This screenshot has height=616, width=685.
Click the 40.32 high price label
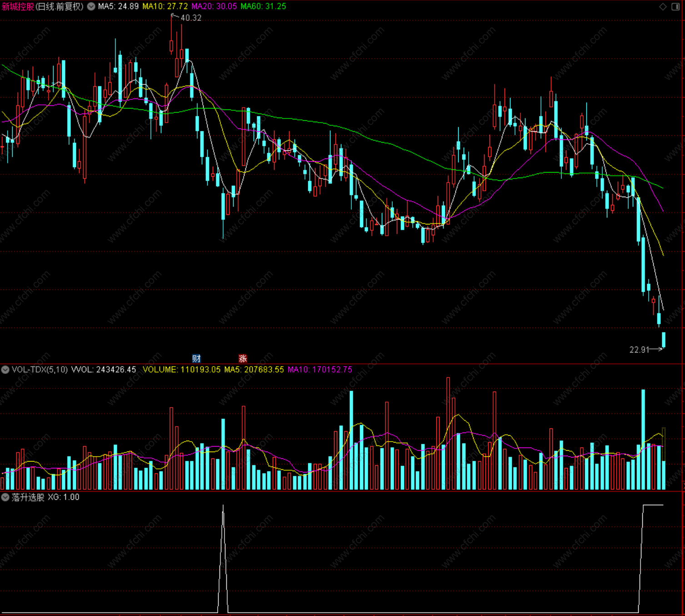click(191, 18)
